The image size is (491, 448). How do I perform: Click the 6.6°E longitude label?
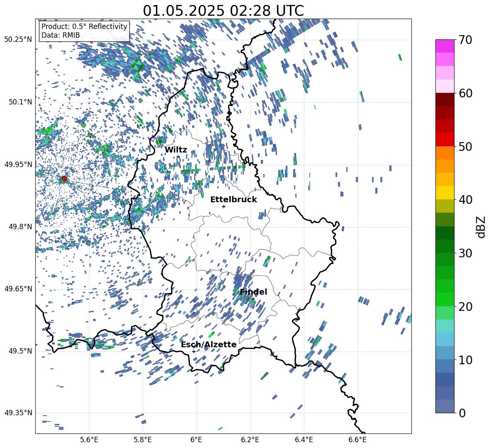pyautogui.click(x=357, y=440)
